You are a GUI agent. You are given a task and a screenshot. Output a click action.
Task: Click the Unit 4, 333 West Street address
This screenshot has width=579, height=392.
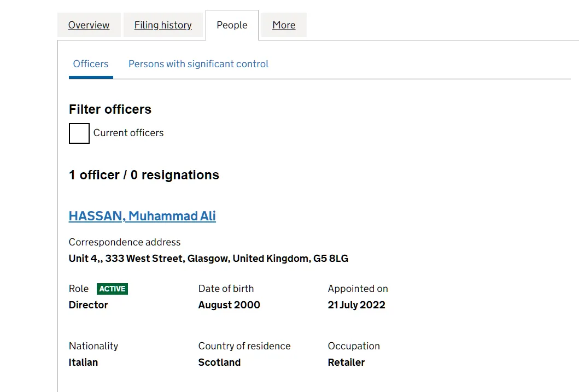pyautogui.click(x=208, y=259)
